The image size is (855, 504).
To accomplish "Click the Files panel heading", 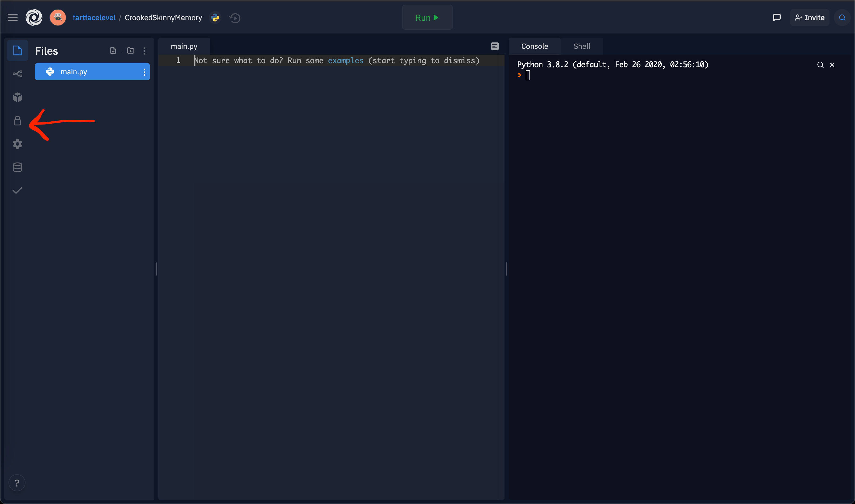I will pos(46,51).
